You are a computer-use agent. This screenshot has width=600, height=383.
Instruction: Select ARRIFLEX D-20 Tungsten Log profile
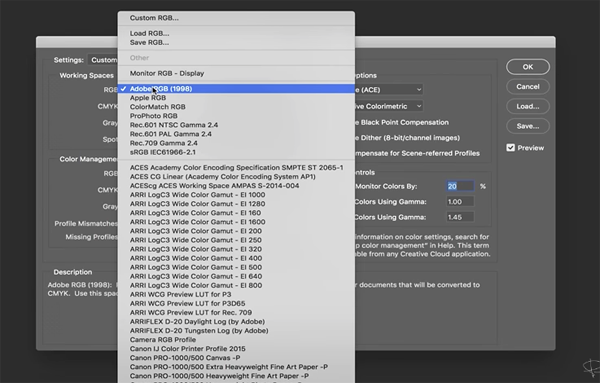[236, 331]
